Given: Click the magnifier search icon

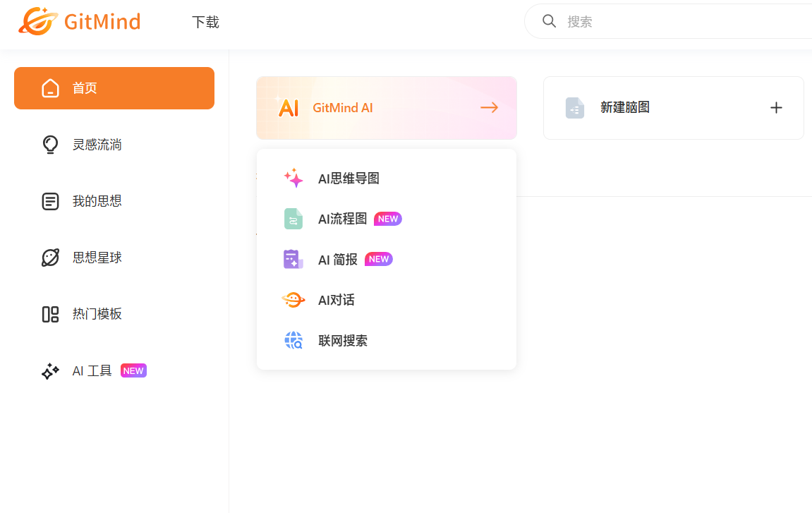Looking at the screenshot, I should click(549, 21).
